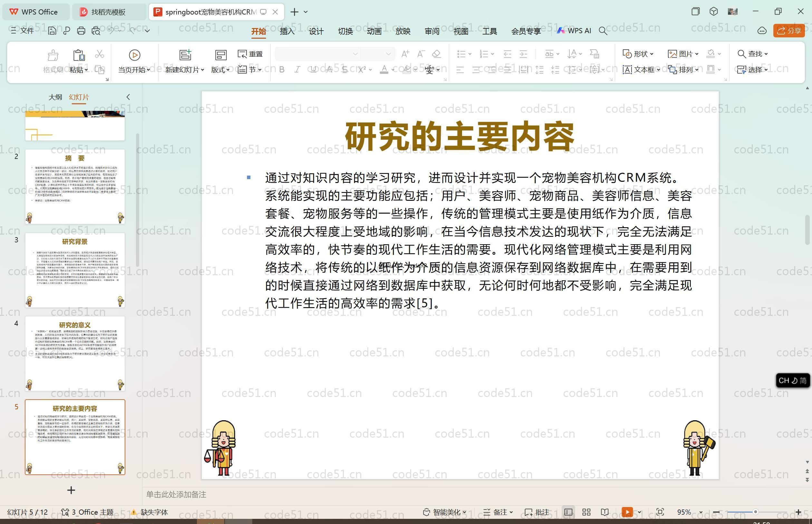812x524 pixels.
Task: Click the font color A swatch
Action: click(x=384, y=70)
